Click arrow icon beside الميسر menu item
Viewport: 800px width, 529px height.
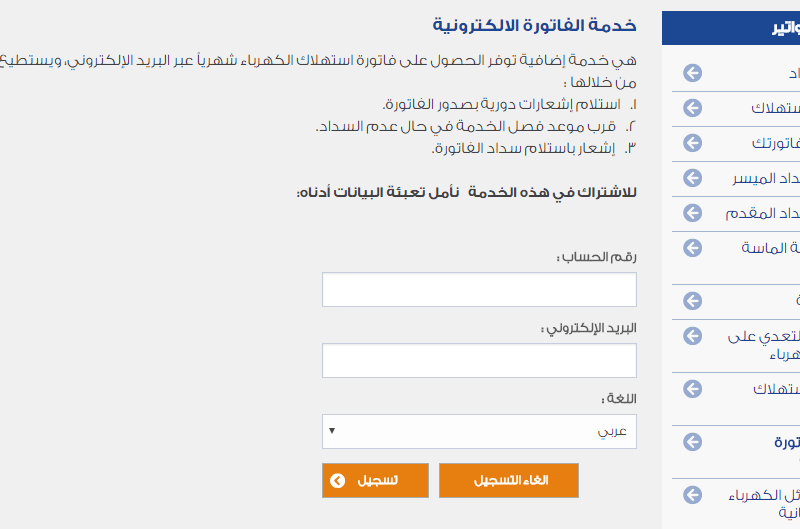[692, 178]
